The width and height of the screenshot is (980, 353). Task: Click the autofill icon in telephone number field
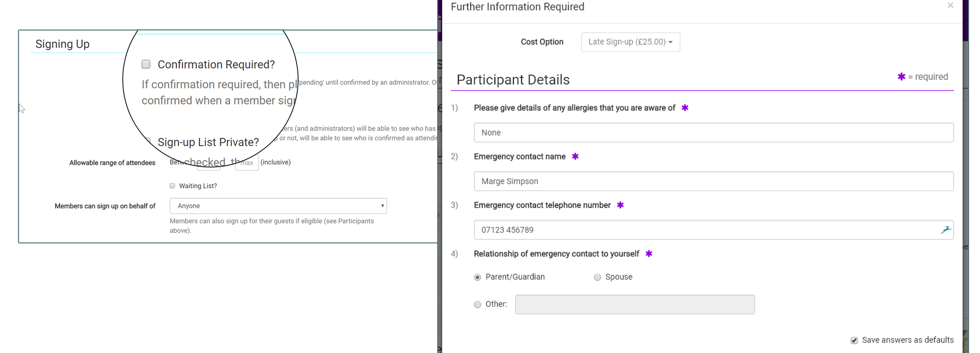click(x=945, y=230)
